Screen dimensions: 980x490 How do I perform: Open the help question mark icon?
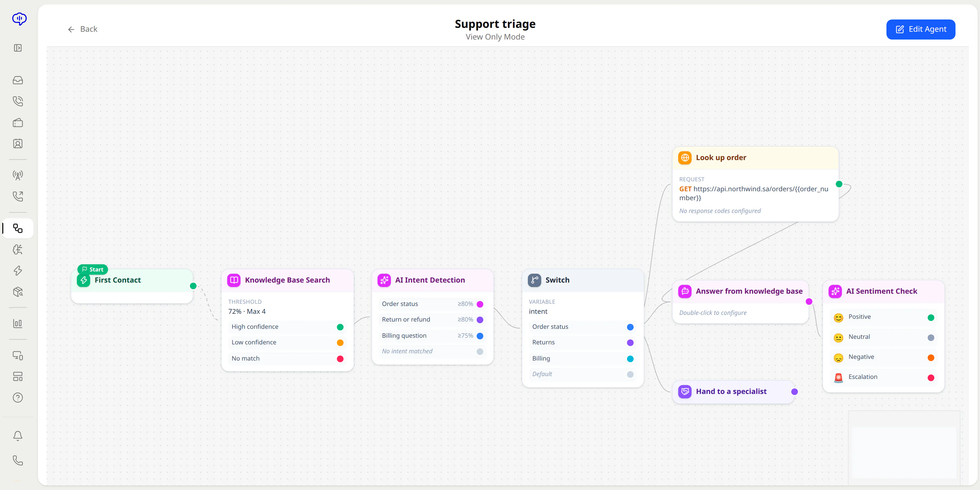coord(18,398)
